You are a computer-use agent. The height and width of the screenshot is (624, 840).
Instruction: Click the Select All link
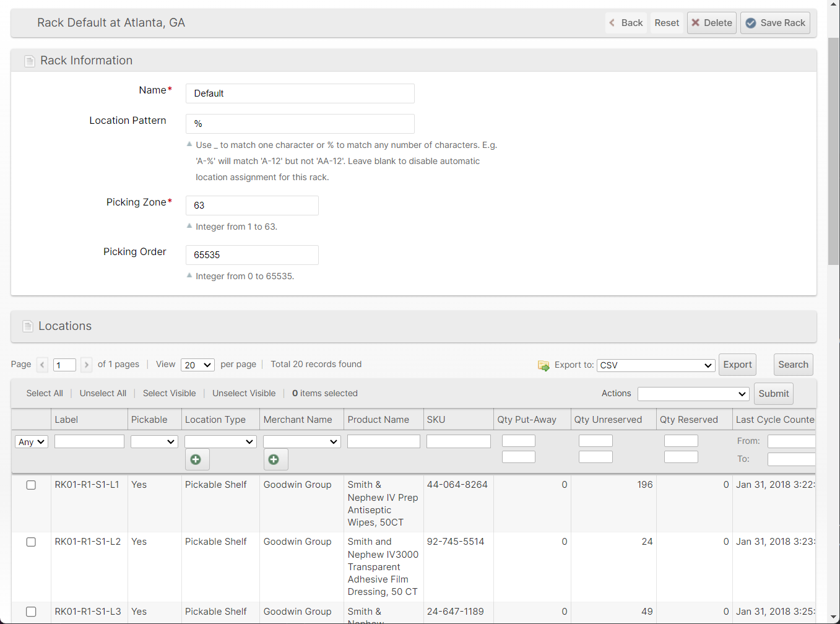pos(45,393)
